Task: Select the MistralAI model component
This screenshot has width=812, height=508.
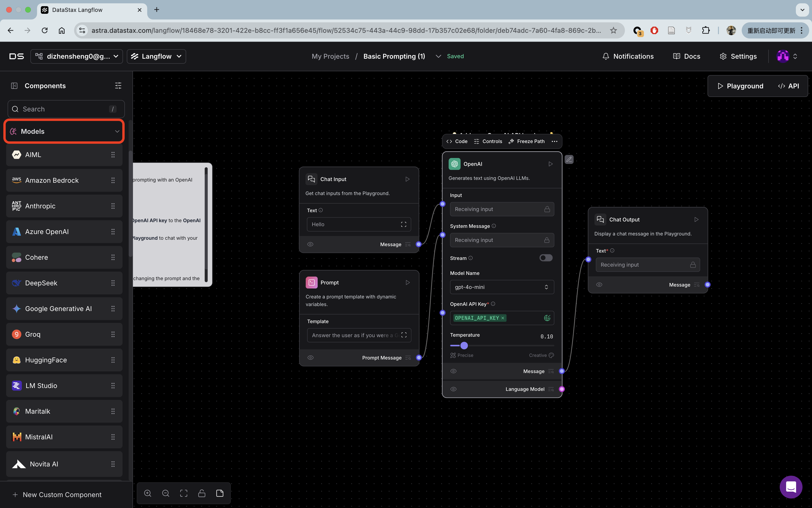Action: pos(64,437)
